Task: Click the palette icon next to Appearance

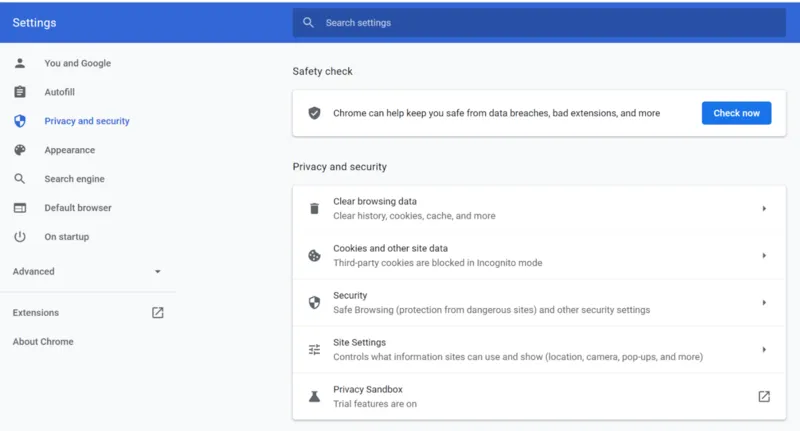Action: tap(20, 150)
